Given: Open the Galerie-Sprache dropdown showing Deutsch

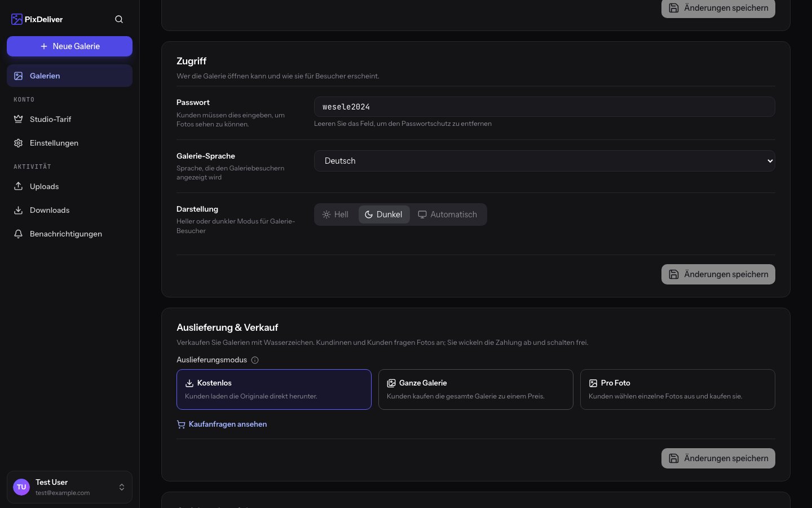Looking at the screenshot, I should pos(545,161).
